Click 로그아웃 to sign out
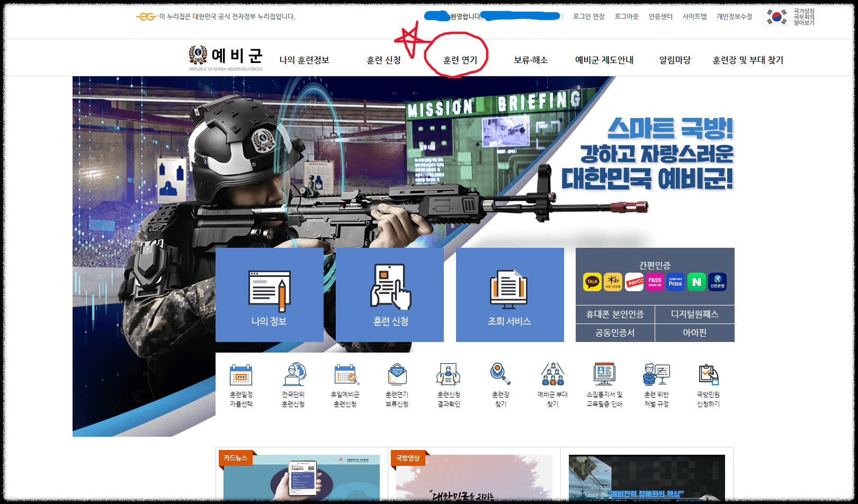The height and width of the screenshot is (504, 858). tap(627, 16)
